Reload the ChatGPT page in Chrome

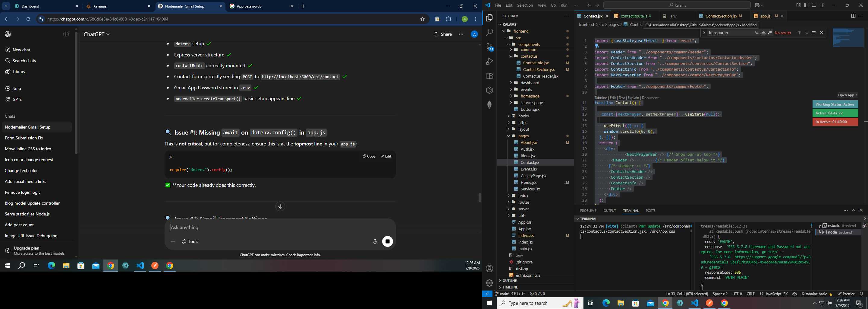29,19
